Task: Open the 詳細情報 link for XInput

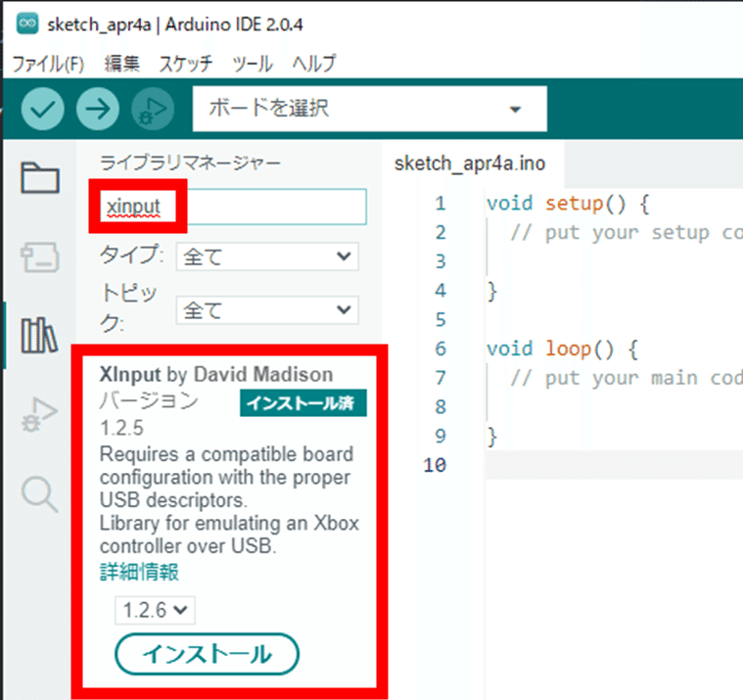Action: tap(139, 572)
